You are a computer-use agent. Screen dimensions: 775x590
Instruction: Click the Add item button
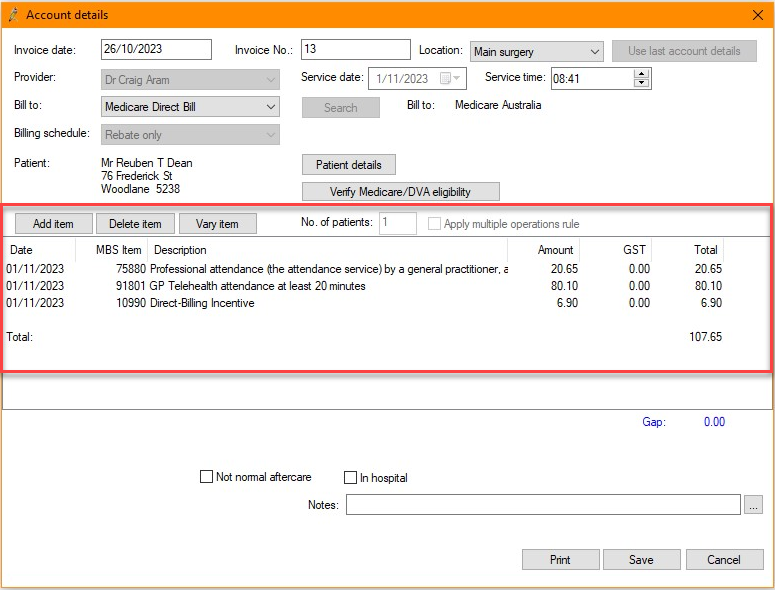click(53, 224)
